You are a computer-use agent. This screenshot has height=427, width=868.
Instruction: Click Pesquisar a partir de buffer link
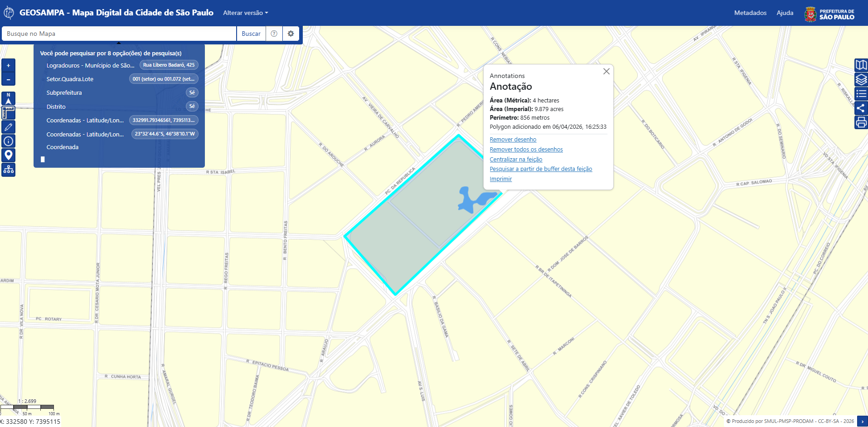[x=541, y=169]
